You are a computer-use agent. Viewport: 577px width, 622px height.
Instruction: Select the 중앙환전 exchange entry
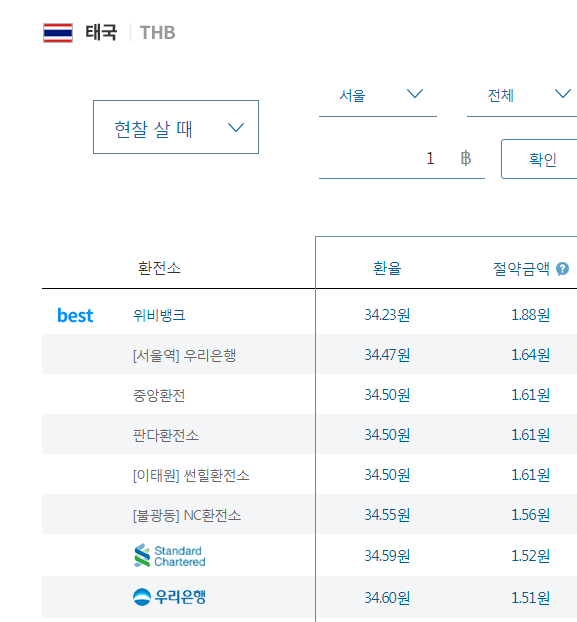pos(159,395)
